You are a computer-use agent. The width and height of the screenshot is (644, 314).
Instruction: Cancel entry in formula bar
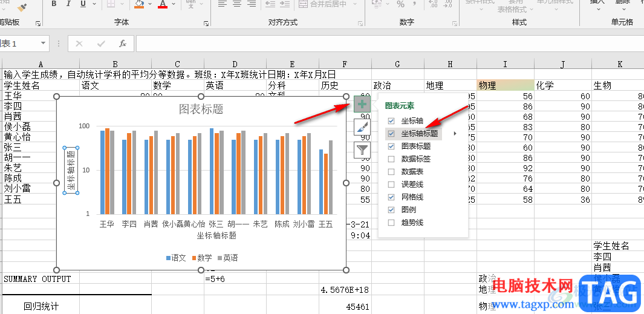click(79, 44)
